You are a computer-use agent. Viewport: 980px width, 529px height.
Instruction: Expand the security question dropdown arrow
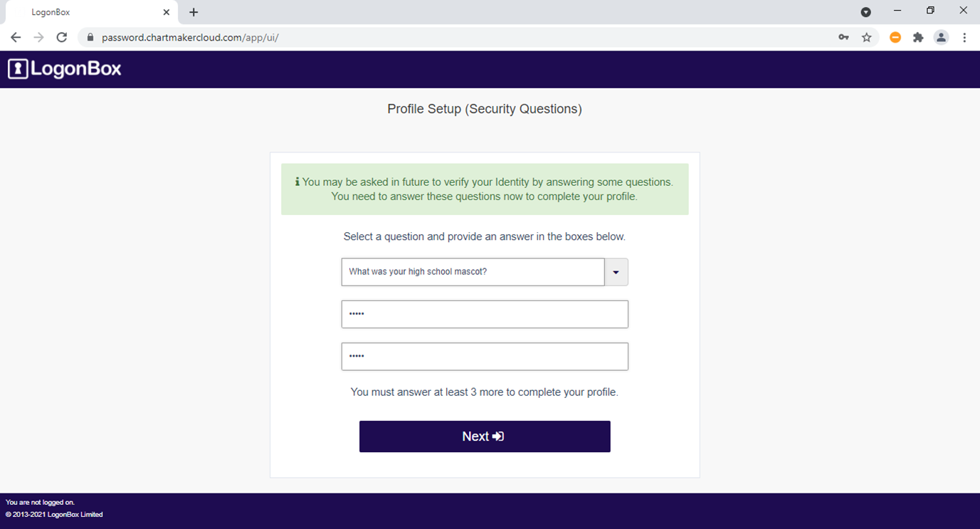click(616, 272)
